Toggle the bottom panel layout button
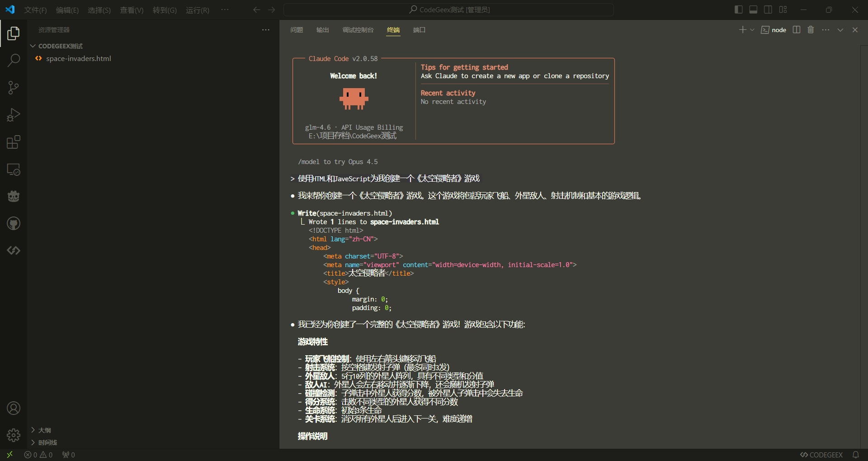868x461 pixels. (x=753, y=9)
